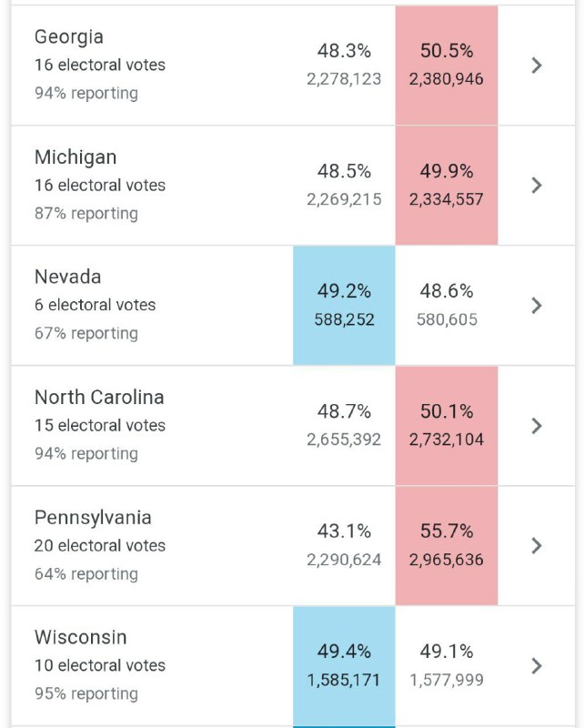Select the Michigan state name
The width and height of the screenshot is (585, 728).
tap(76, 157)
